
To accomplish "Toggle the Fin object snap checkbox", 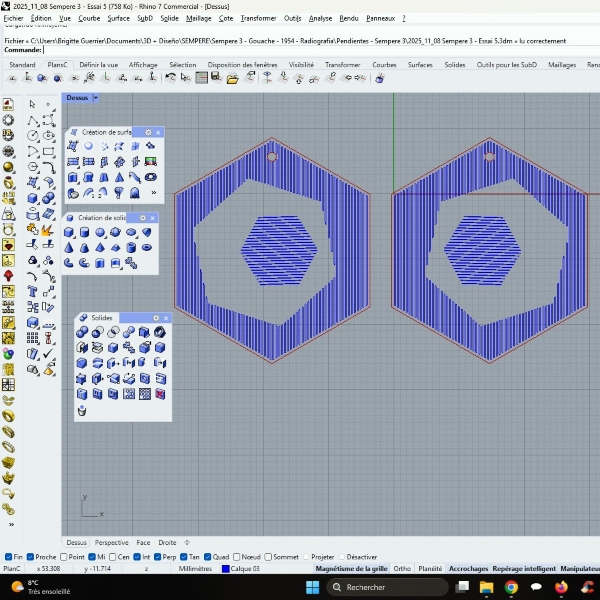I will (x=7, y=557).
